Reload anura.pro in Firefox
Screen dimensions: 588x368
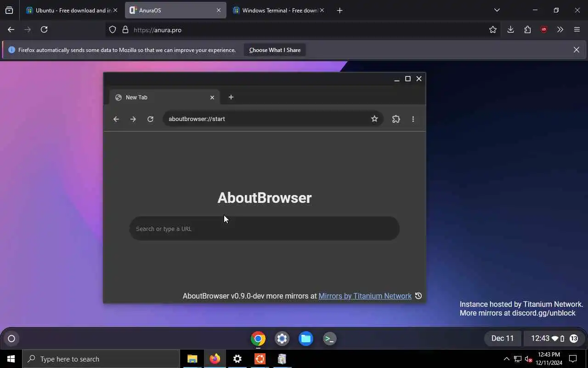[x=44, y=29]
